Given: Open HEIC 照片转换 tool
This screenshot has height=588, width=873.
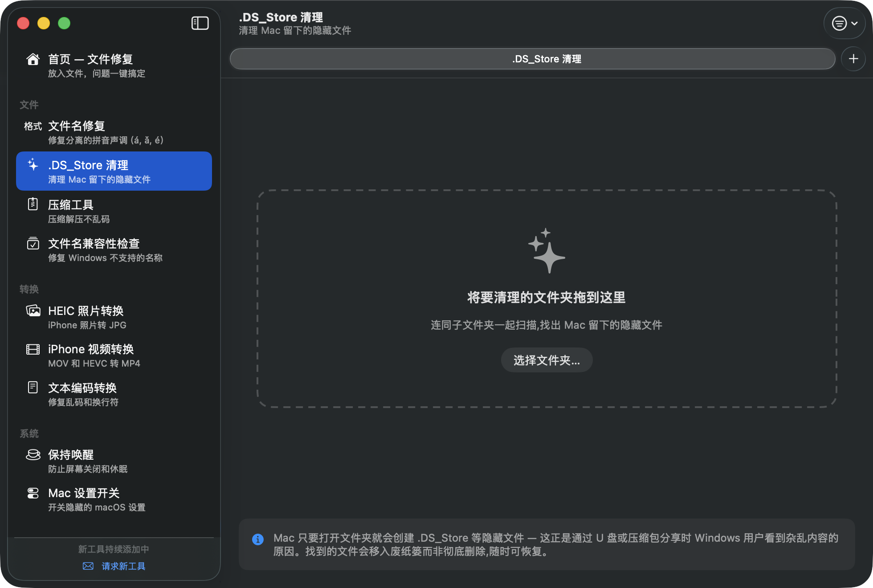Looking at the screenshot, I should (x=114, y=317).
